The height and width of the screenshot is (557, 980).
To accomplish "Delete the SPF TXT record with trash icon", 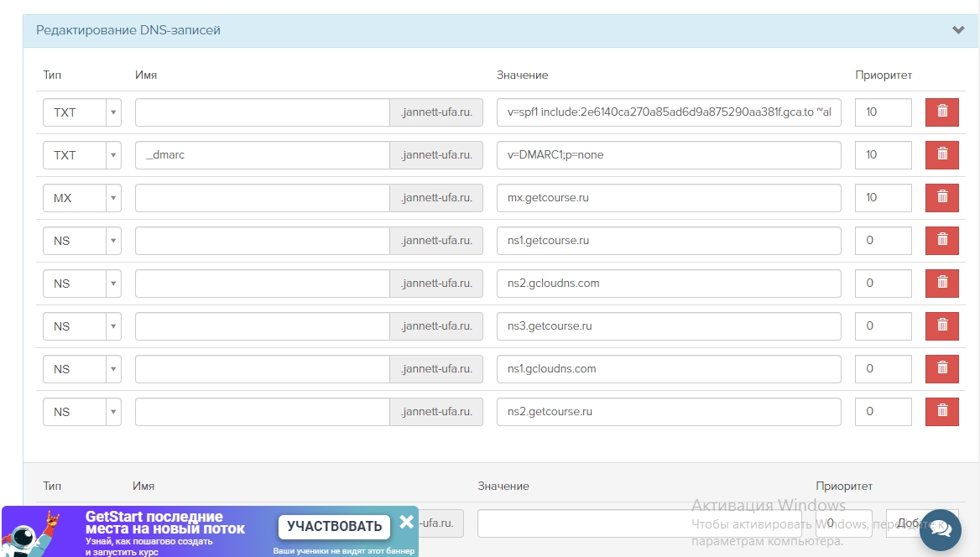I will pyautogui.click(x=941, y=112).
